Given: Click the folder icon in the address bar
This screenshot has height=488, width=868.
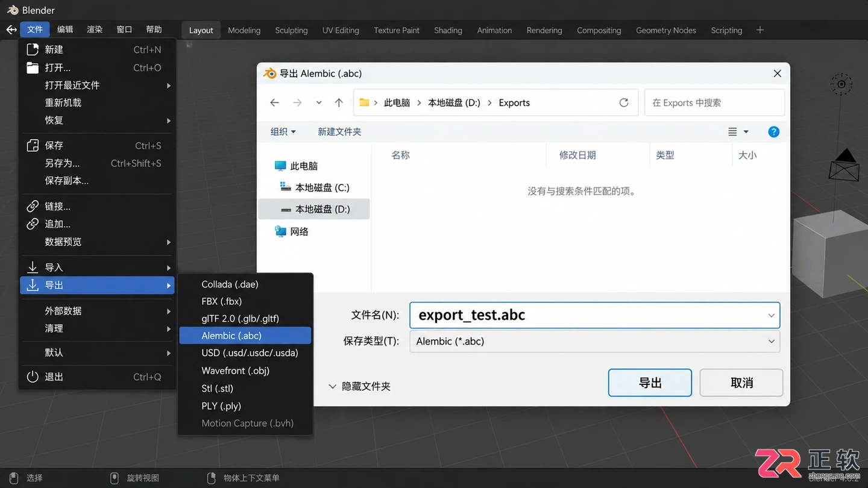Looking at the screenshot, I should [x=364, y=102].
